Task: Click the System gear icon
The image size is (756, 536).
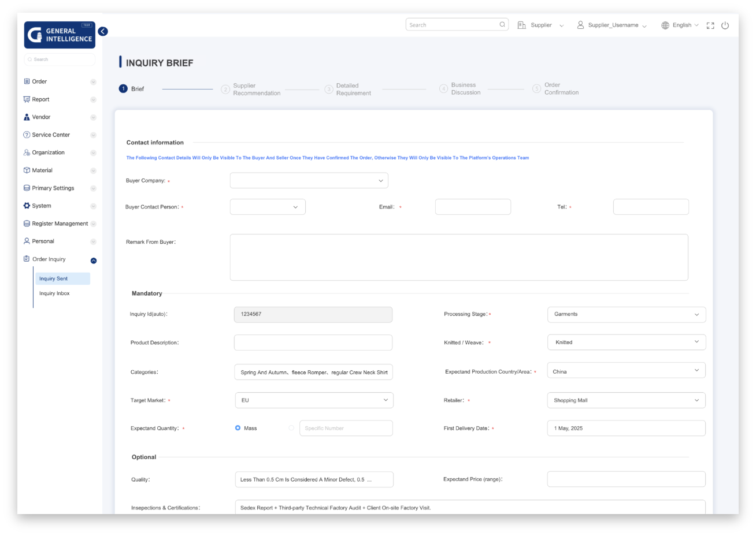Action: (27, 206)
